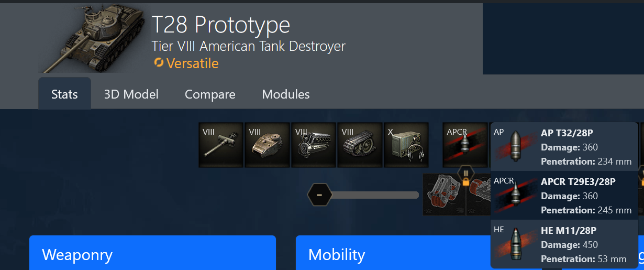Screen dimensions: 644x270
Task: Open the APCR ammo selector icon
Action: 465,145
